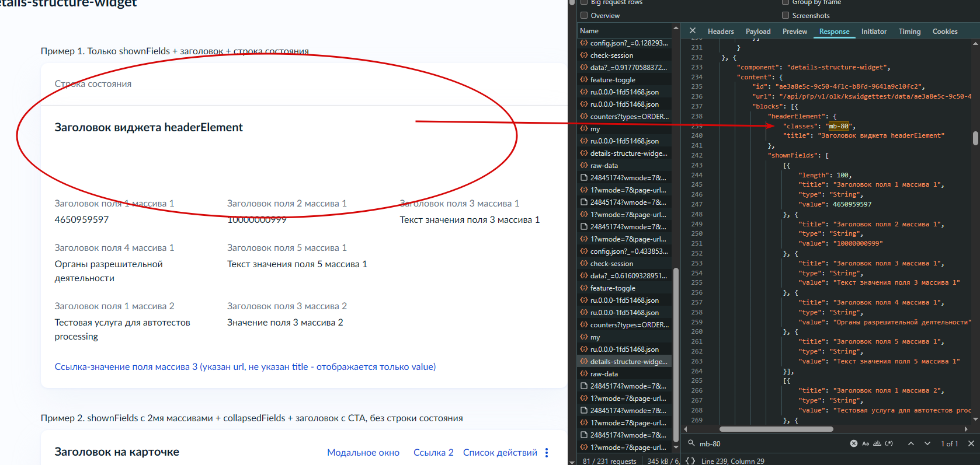Click the response vertical scrollbar thumb
This screenshot has width=980, height=465.
pos(975,138)
